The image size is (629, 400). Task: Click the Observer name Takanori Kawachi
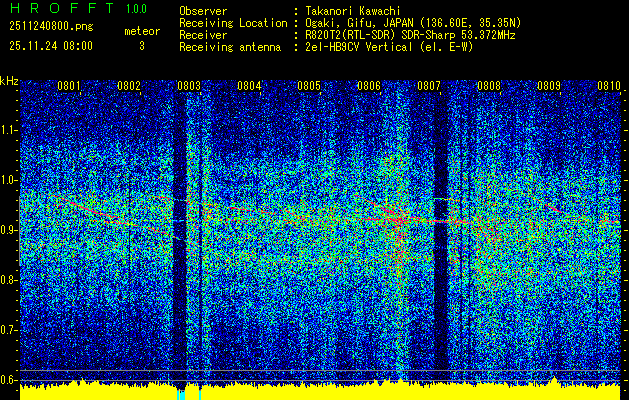coord(352,12)
